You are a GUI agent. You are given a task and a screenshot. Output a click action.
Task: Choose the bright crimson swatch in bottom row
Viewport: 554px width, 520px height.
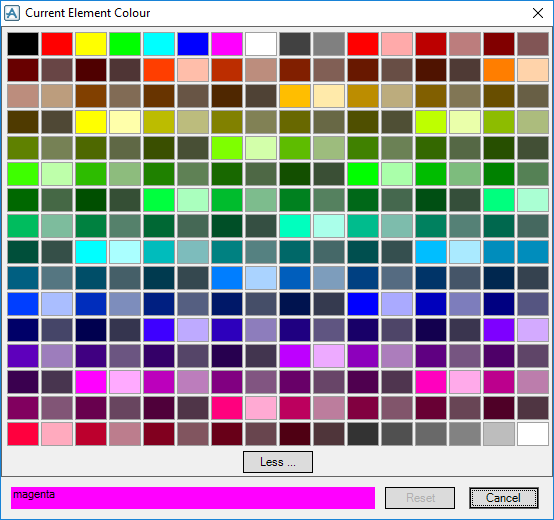[x=23, y=434]
